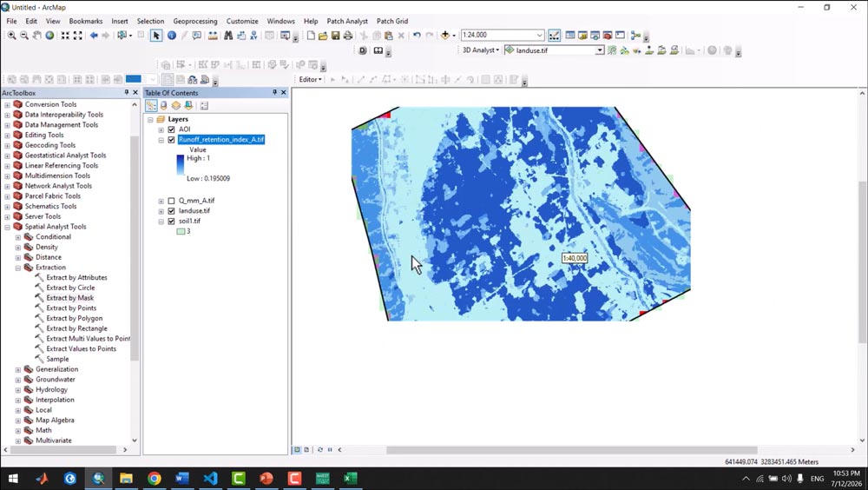Open Chrome from the taskbar

[x=155, y=479]
